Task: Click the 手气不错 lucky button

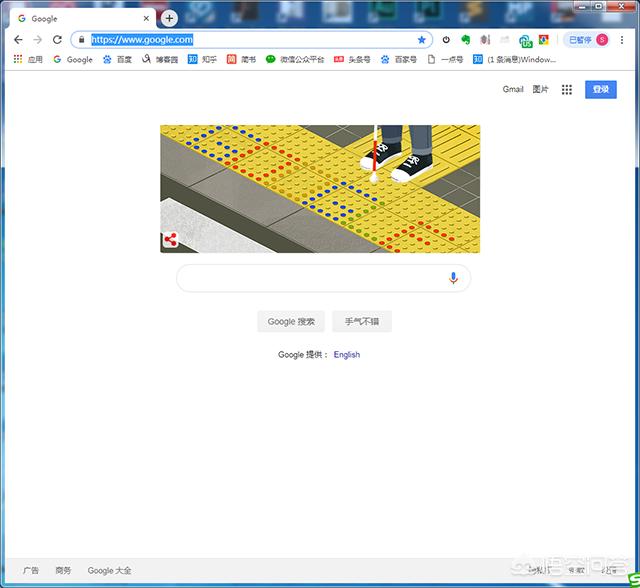Action: (362, 322)
